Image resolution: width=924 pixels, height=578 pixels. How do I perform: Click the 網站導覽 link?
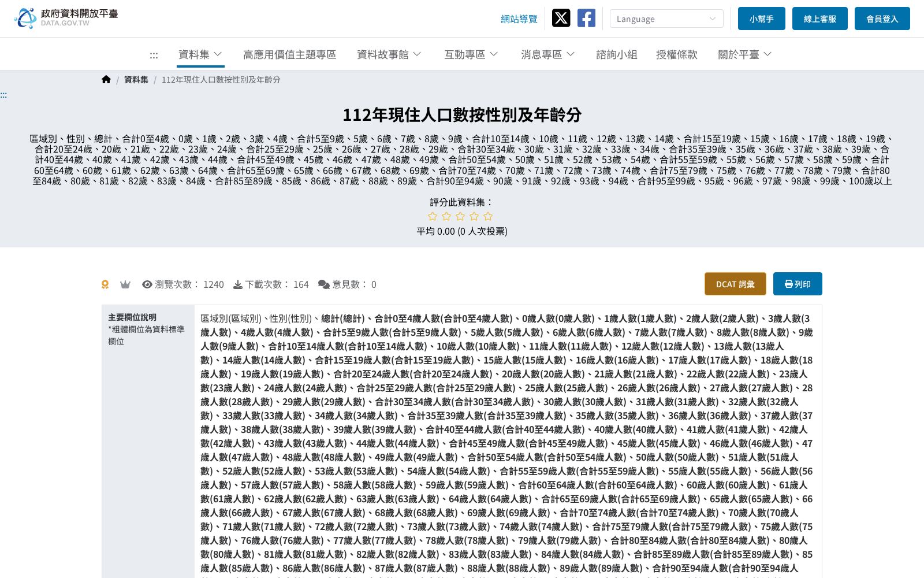[519, 19]
